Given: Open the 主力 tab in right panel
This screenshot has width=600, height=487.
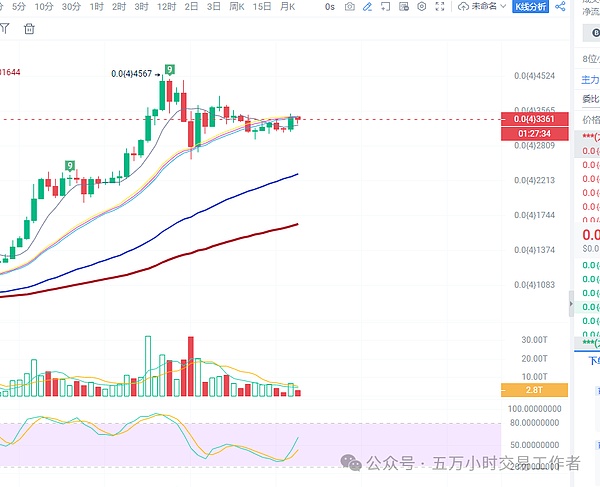Looking at the screenshot, I should pyautogui.click(x=590, y=79).
